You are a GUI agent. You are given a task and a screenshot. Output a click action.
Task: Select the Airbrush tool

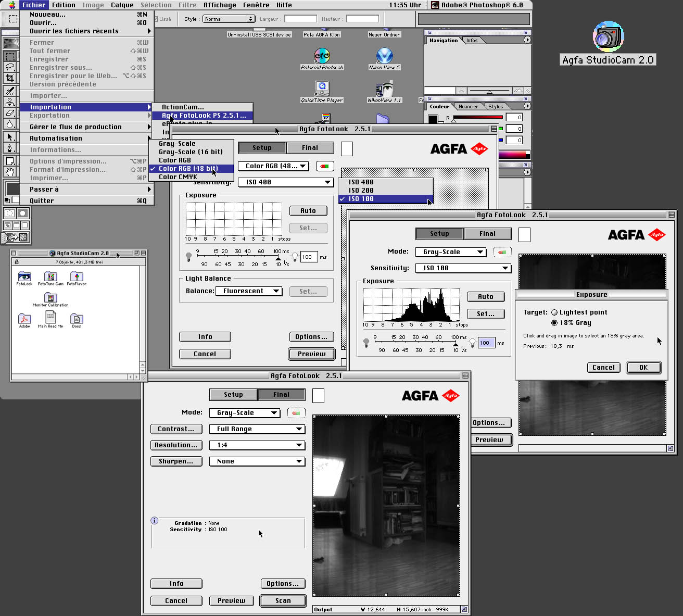click(x=10, y=91)
